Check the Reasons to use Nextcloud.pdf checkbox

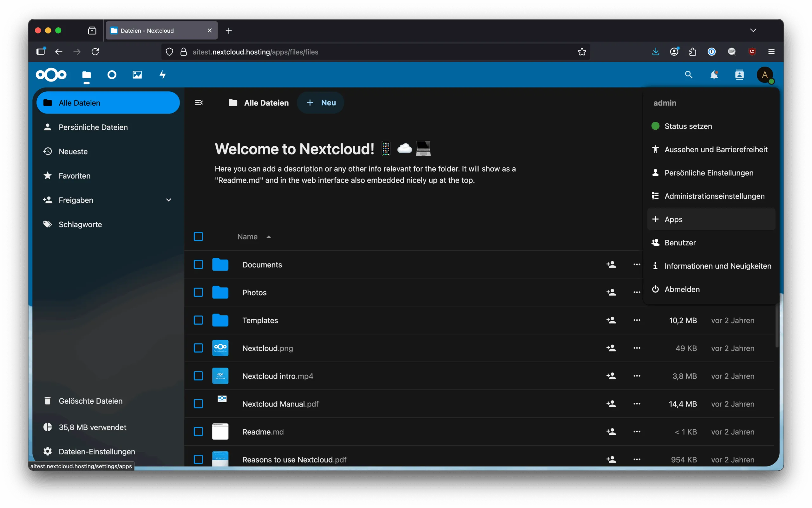click(x=198, y=460)
